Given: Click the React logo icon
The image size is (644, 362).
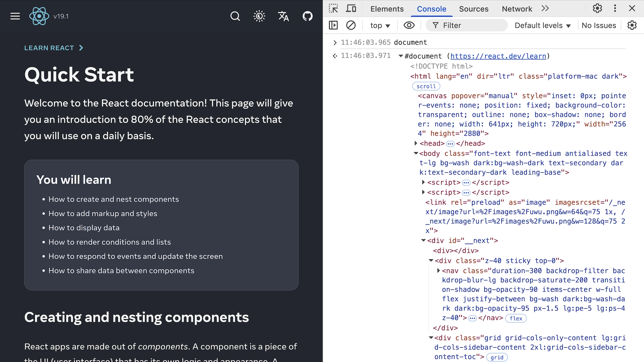Looking at the screenshot, I should 39,16.
